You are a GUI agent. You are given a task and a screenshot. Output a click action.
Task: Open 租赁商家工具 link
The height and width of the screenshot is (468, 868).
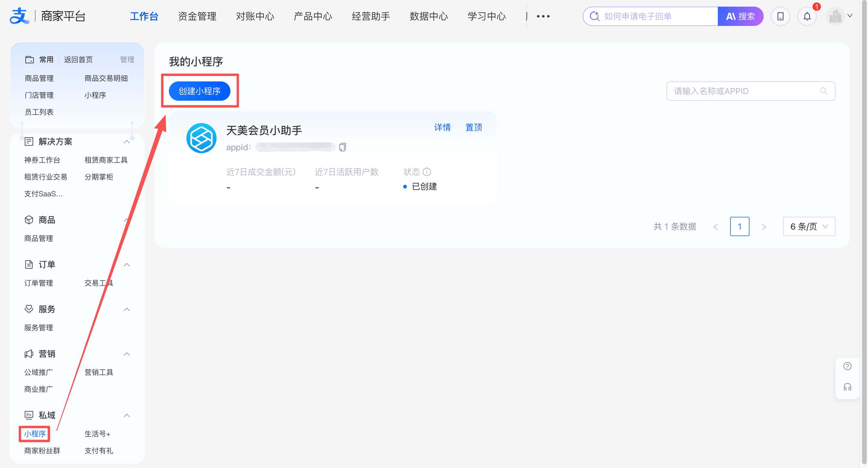(x=106, y=160)
